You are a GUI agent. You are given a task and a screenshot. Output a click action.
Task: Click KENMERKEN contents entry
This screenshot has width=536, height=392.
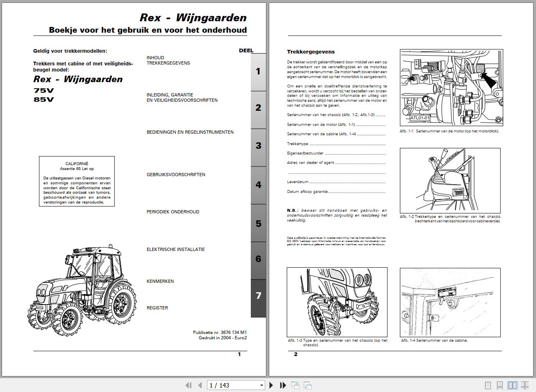pyautogui.click(x=160, y=281)
